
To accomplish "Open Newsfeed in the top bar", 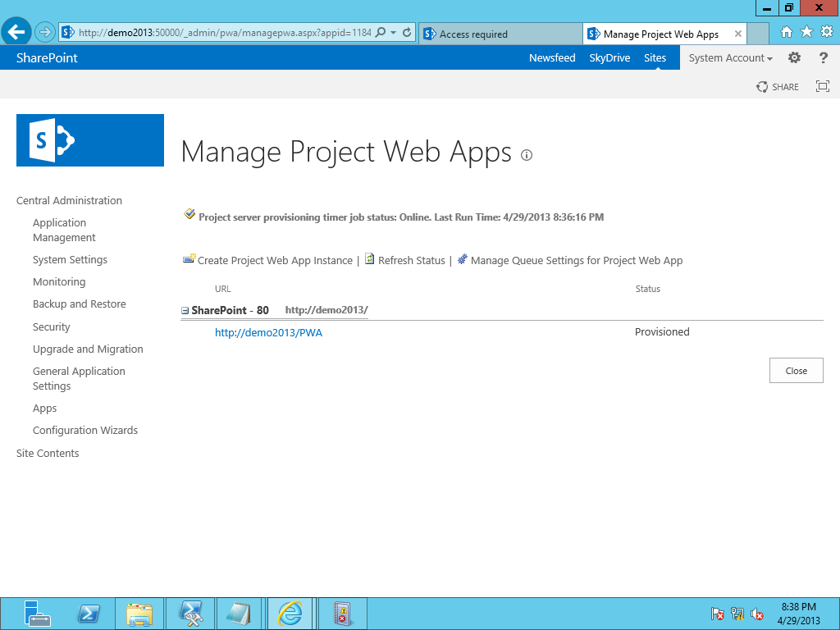I will 552,58.
